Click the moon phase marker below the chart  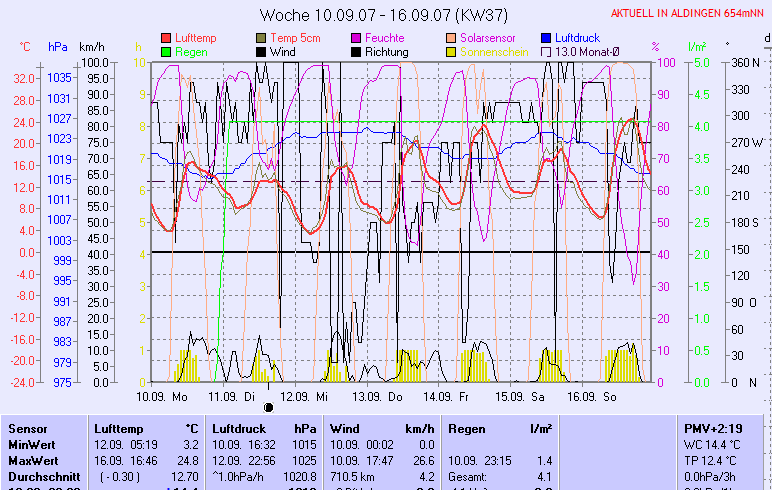pyautogui.click(x=268, y=407)
